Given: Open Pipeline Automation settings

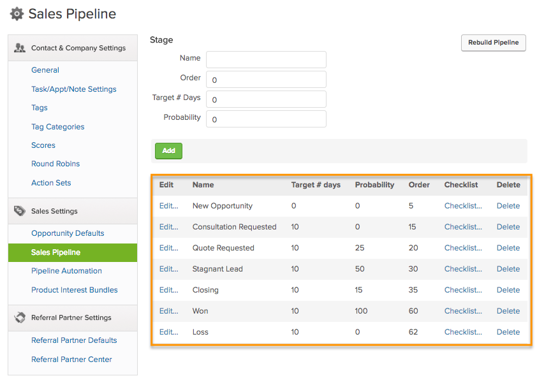Looking at the screenshot, I should point(66,270).
